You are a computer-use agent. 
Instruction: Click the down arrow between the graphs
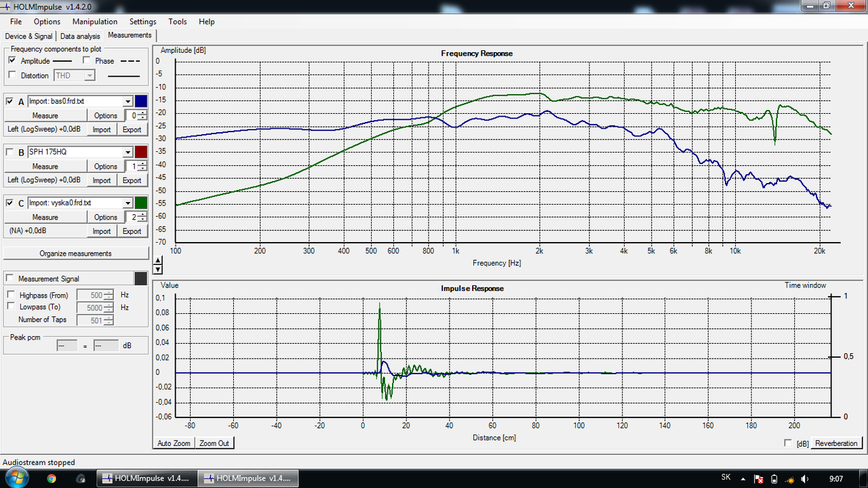tap(158, 268)
